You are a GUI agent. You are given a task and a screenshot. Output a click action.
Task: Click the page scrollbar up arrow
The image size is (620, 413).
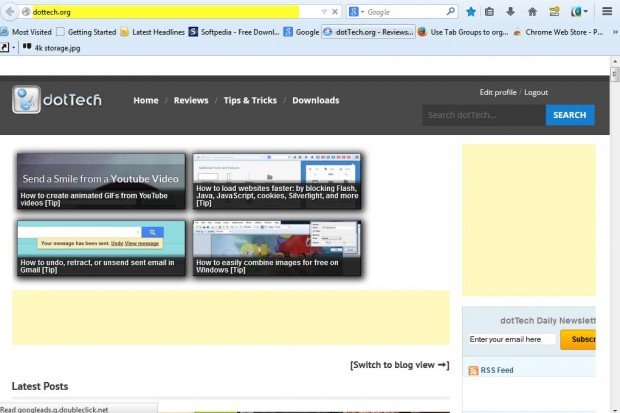click(615, 61)
